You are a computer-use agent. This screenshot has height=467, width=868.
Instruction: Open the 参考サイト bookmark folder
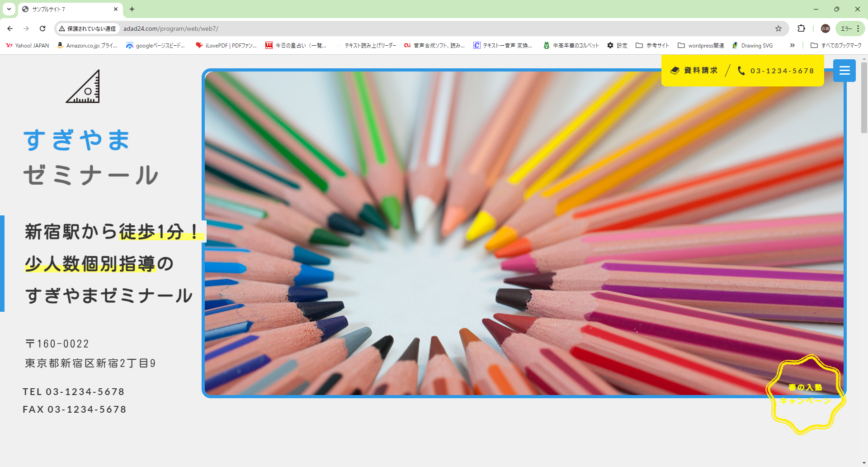click(652, 45)
